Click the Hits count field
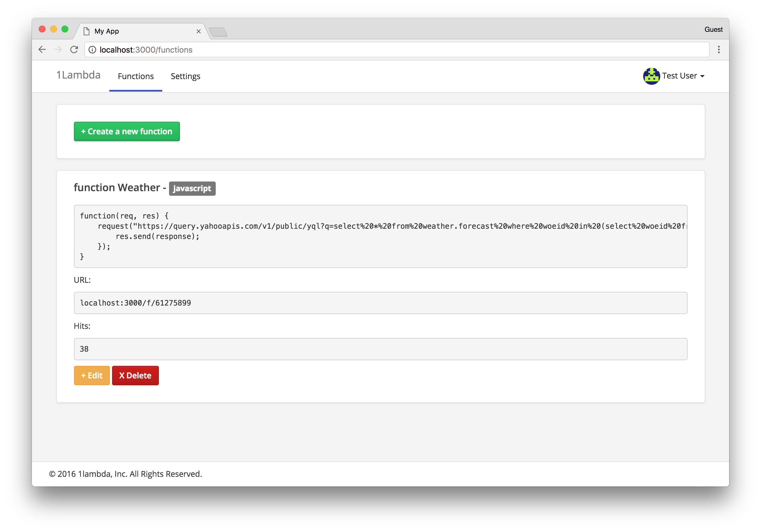Viewport: 761px width, 532px height. [x=380, y=349]
